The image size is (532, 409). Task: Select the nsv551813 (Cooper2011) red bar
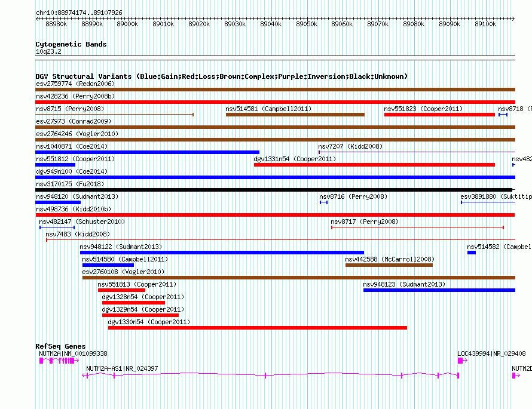click(x=121, y=290)
